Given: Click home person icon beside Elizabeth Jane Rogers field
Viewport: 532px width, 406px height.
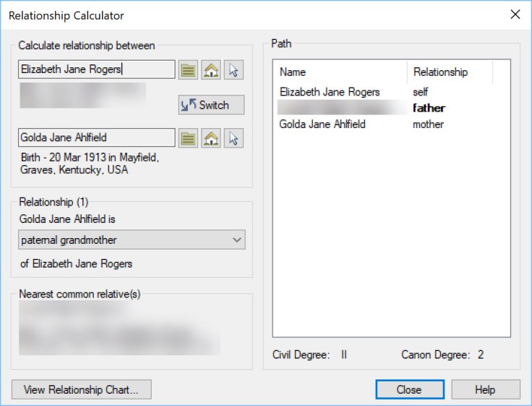Looking at the screenshot, I should click(x=211, y=69).
